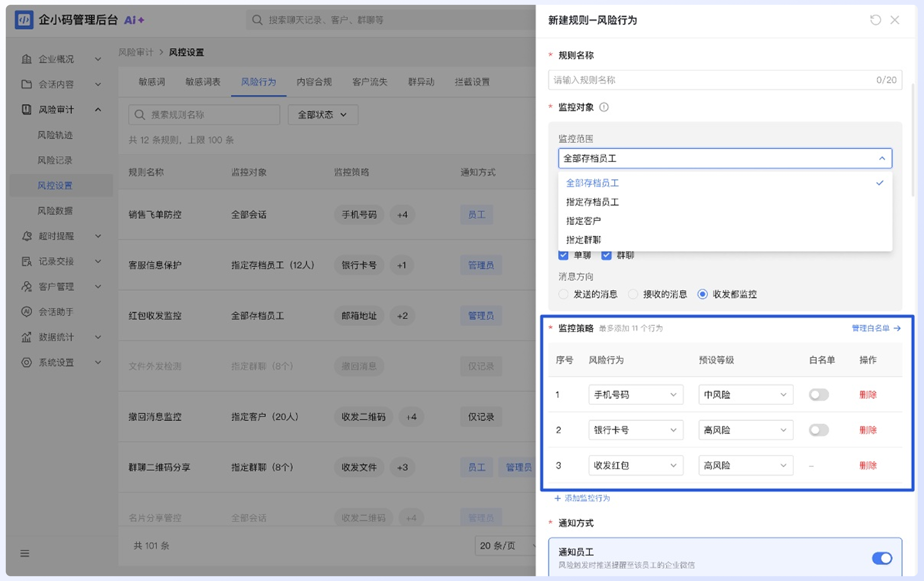Open the 20 条/页 page size dropdown
Viewport: 924px width, 581px height.
[x=505, y=545]
